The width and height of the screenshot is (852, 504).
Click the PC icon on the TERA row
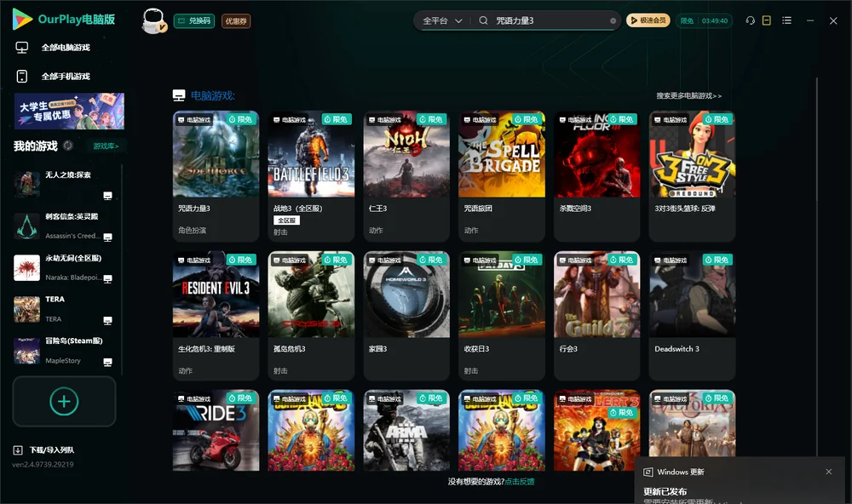point(107,320)
